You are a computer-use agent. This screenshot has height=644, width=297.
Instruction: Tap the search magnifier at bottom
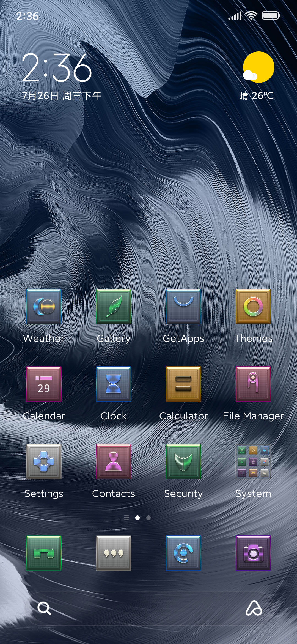pos(44,608)
